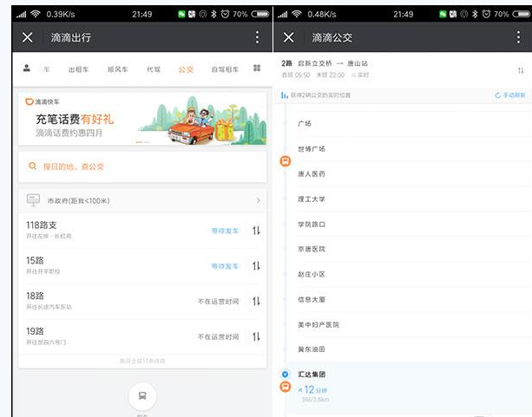Tap the 2路 route title header
Viewport: 532px width, 417px height.
(x=325, y=63)
